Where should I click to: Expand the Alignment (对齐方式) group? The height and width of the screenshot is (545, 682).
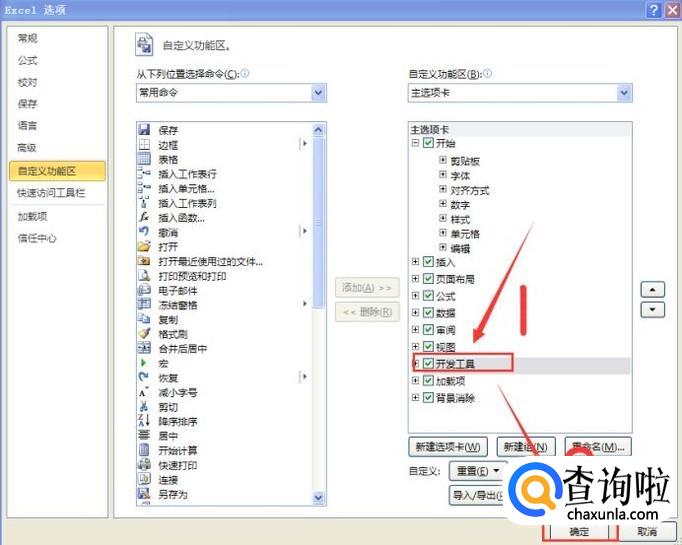tap(443, 189)
